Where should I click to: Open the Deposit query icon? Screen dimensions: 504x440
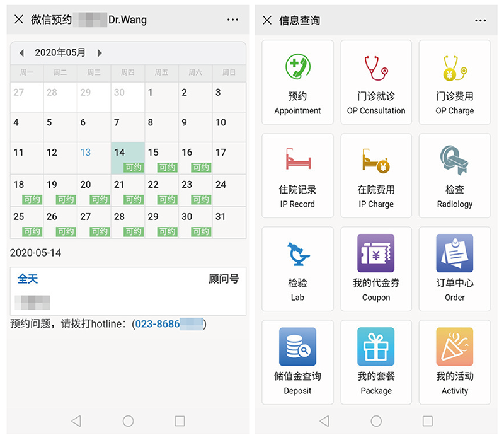click(297, 347)
